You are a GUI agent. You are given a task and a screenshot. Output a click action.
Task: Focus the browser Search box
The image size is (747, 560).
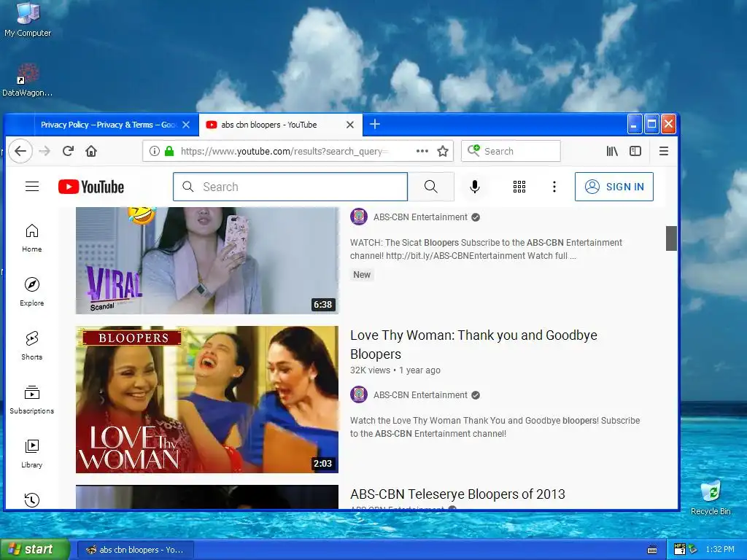[511, 151]
